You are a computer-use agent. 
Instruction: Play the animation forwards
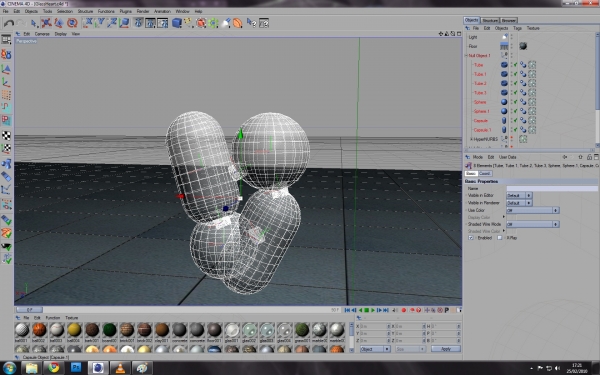(373, 310)
